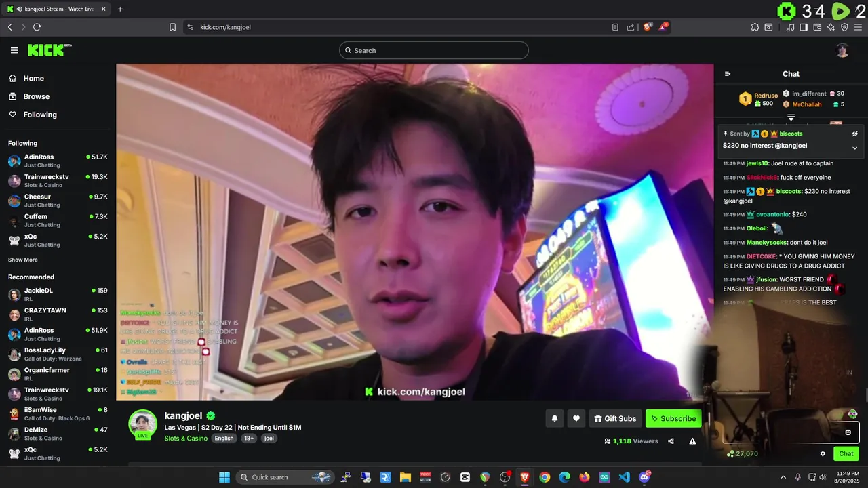Image resolution: width=868 pixels, height=488 pixels.
Task: Send message with Chat button
Action: (846, 454)
